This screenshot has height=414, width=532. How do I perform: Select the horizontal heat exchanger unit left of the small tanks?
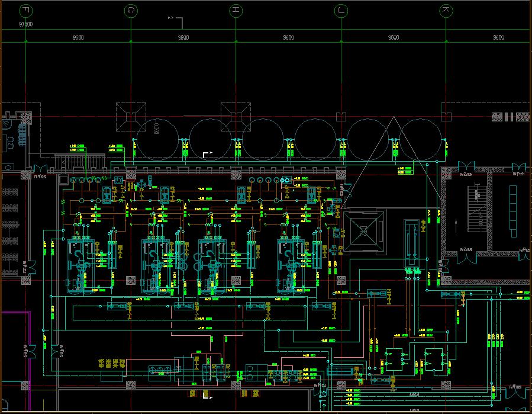pyautogui.click(x=340, y=371)
